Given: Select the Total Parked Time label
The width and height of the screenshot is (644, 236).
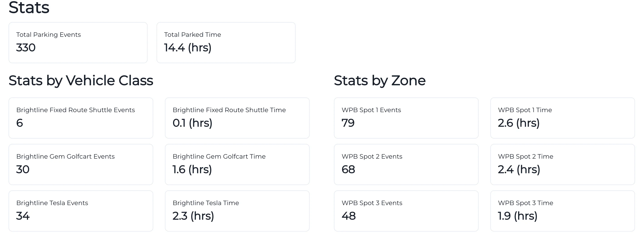Looking at the screenshot, I should (193, 35).
